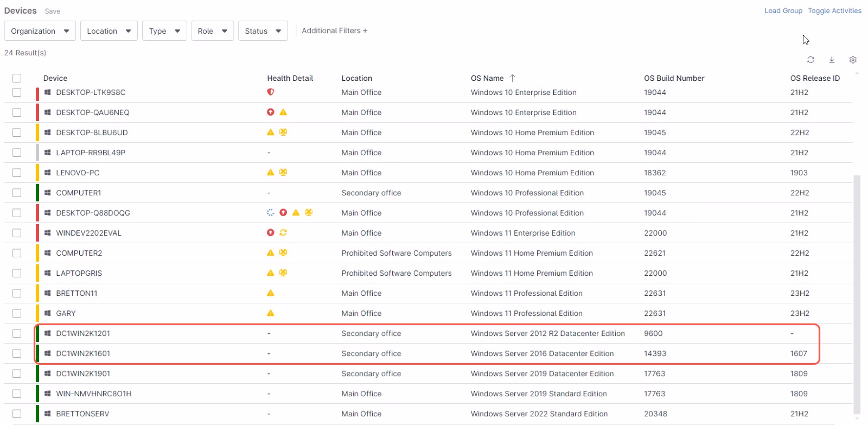Expand the Location filter dropdown
The width and height of the screenshot is (868, 425).
(x=108, y=31)
